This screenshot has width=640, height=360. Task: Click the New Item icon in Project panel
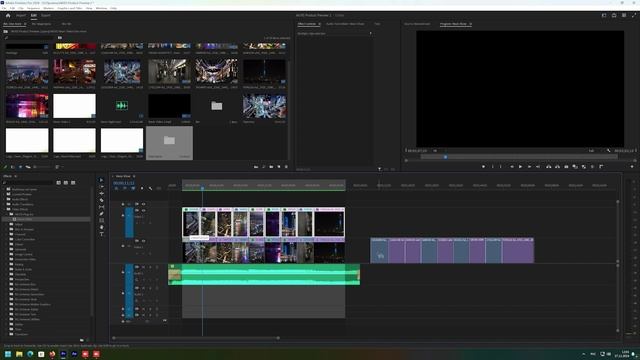[x=279, y=167]
